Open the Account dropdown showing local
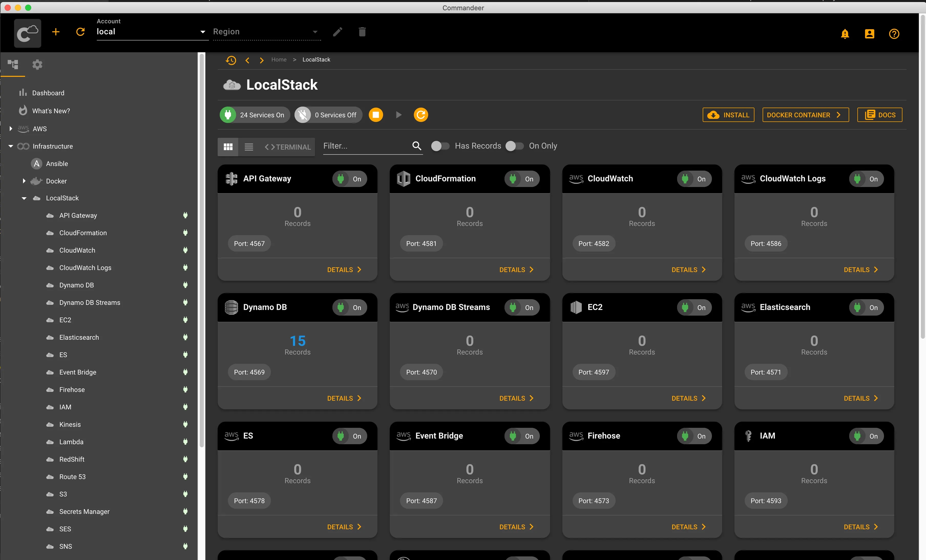The height and width of the screenshot is (560, 926). [x=150, y=32]
